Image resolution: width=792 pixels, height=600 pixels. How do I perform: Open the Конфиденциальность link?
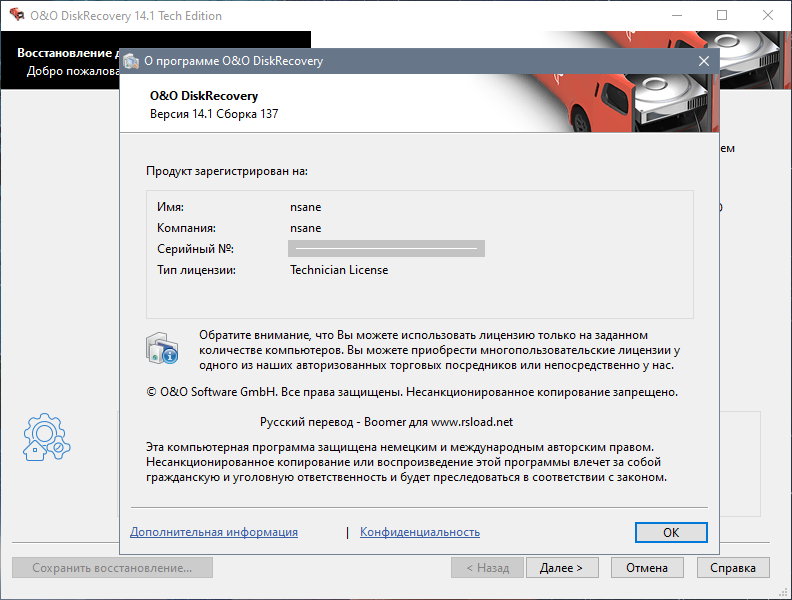(420, 532)
